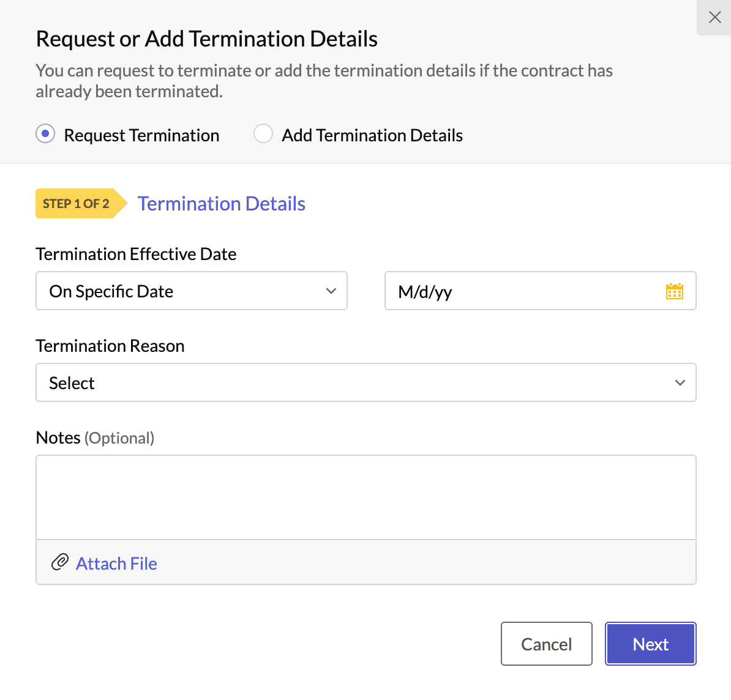The width and height of the screenshot is (731, 700).
Task: Proceed with the Next button
Action: [x=650, y=644]
